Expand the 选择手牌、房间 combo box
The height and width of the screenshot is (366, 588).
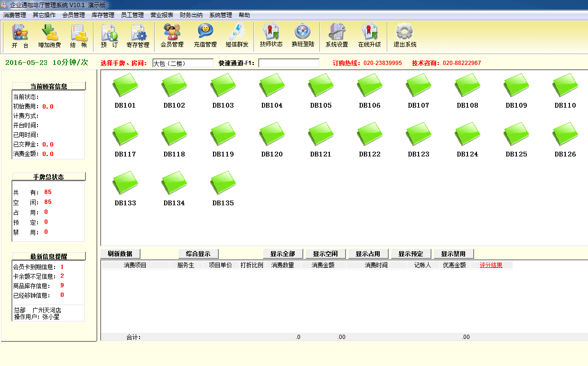point(183,63)
